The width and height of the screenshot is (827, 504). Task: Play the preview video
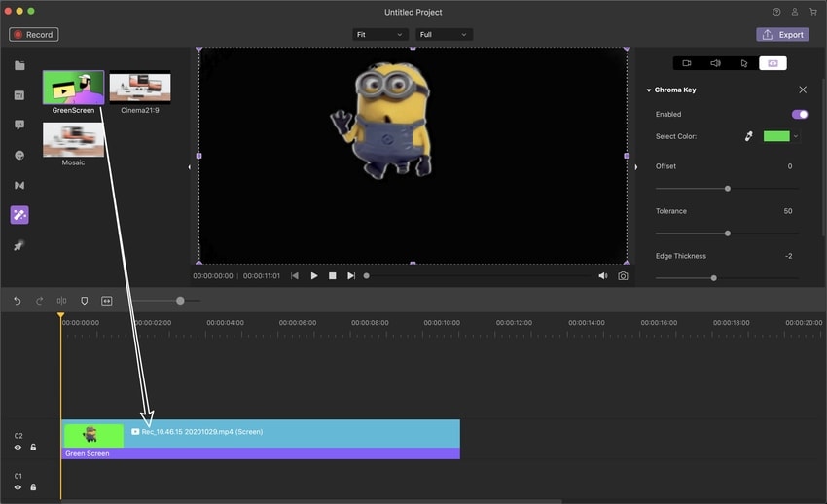click(x=314, y=275)
